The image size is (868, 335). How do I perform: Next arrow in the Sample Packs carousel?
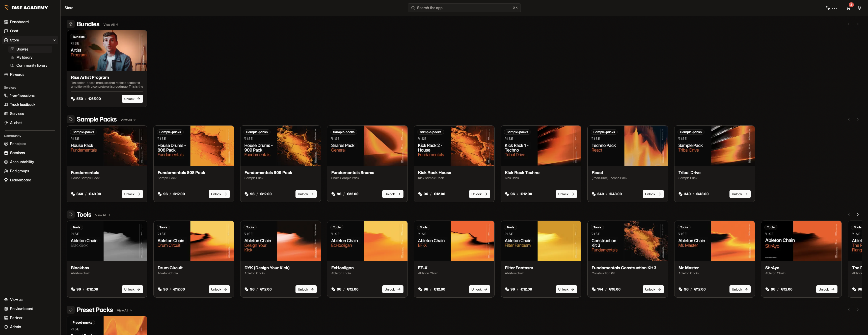pyautogui.click(x=858, y=119)
